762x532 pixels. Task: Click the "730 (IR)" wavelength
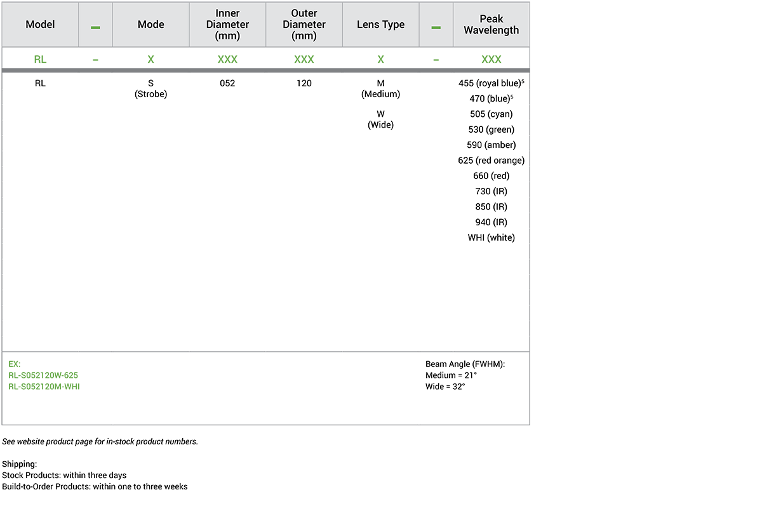(491, 191)
